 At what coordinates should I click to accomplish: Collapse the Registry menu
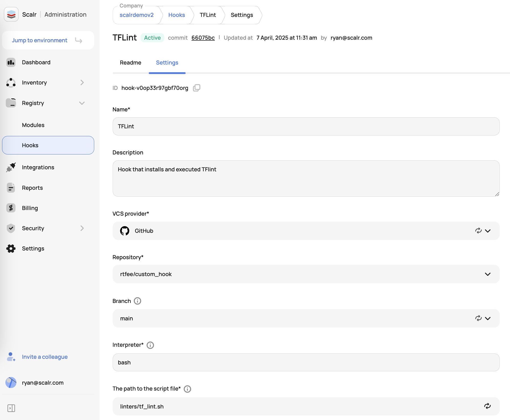pyautogui.click(x=82, y=103)
